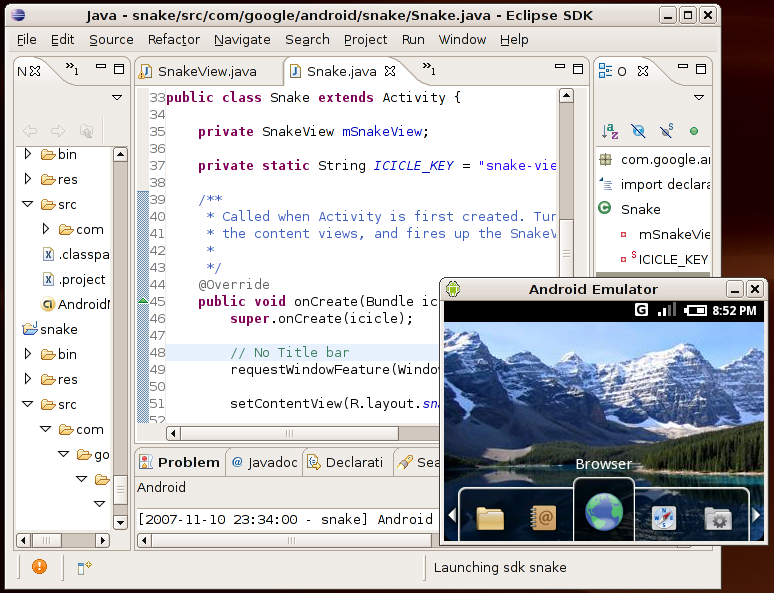Switch to the SnakeView.java editor tab

point(206,71)
